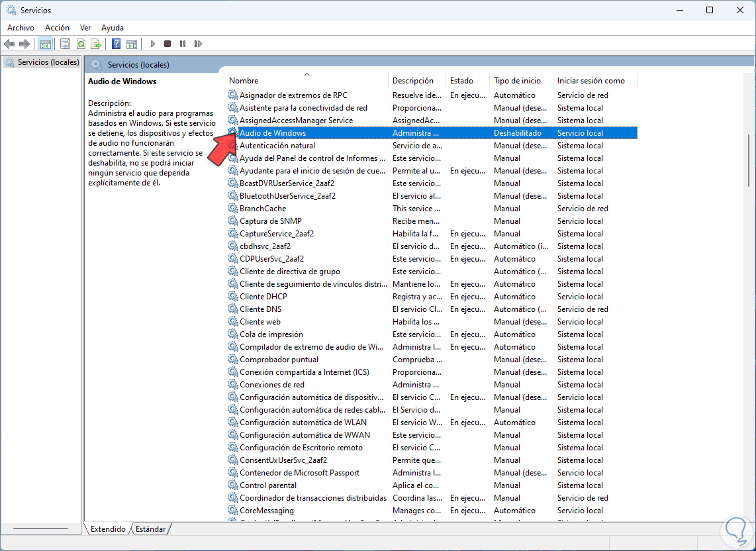Image resolution: width=756 pixels, height=551 pixels.
Task: Toggle the action pane toolbar icon
Action: click(x=131, y=44)
